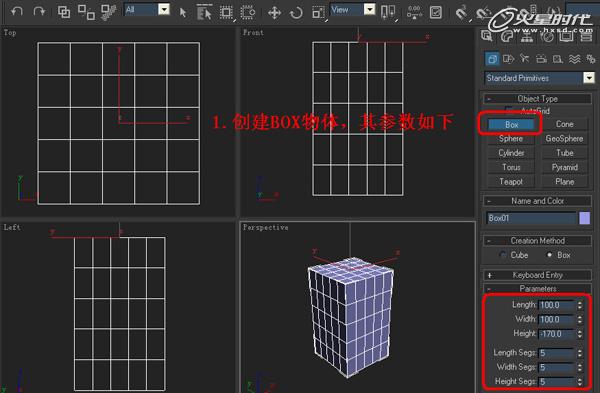Click the Tube primitive button
600x393 pixels.
(x=564, y=153)
